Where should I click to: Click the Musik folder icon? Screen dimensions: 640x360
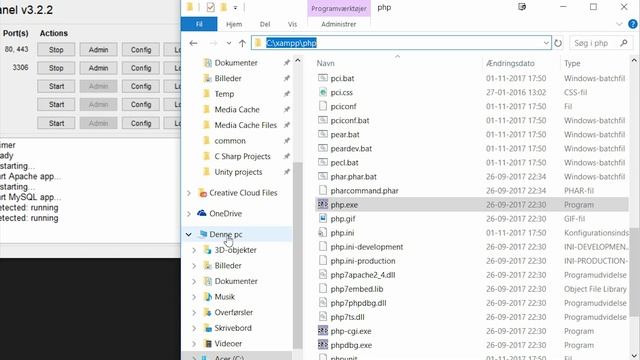point(208,297)
